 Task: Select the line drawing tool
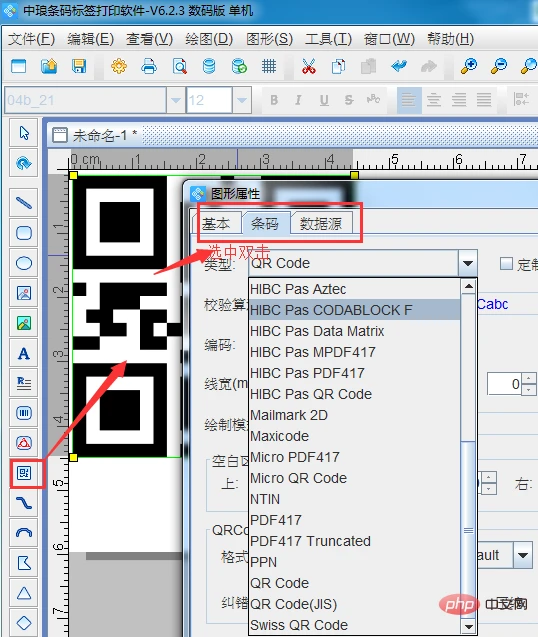point(24,203)
